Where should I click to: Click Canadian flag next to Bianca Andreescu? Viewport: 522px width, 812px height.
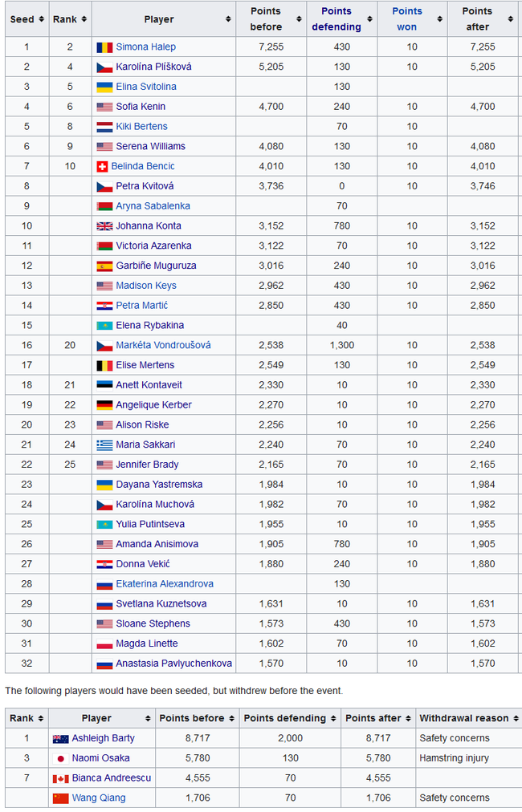point(61,778)
